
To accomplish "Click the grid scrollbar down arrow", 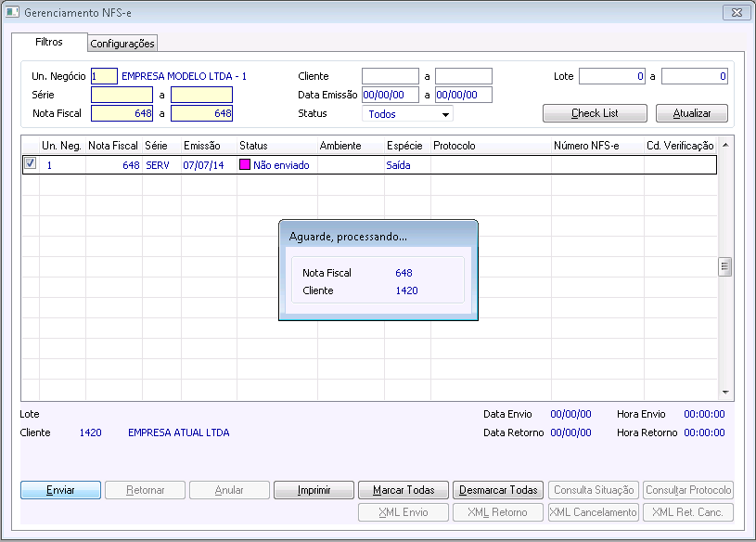I will (725, 392).
